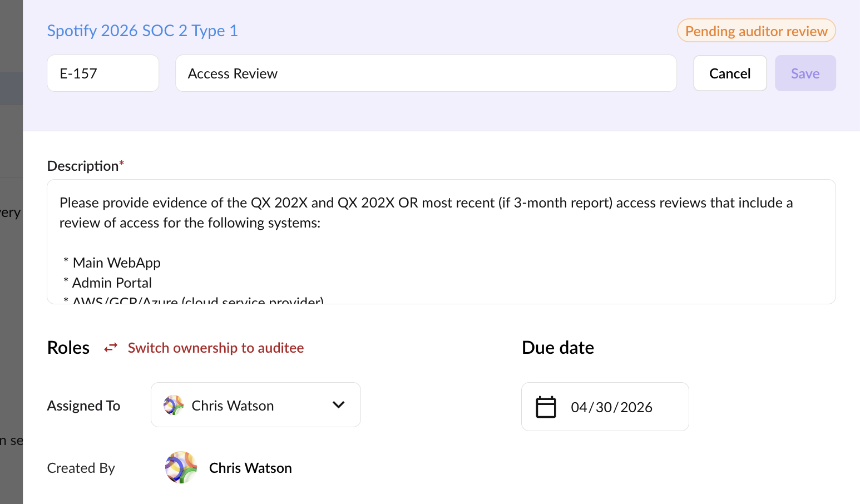Open the Spotify 2026 SOC 2 Type 1 link
This screenshot has width=860, height=504.
tap(142, 31)
